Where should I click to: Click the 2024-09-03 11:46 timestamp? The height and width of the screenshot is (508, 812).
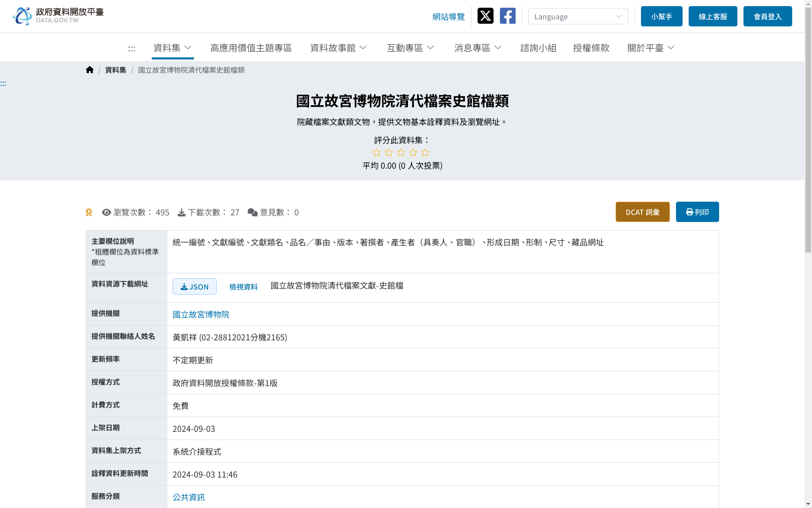tap(205, 474)
